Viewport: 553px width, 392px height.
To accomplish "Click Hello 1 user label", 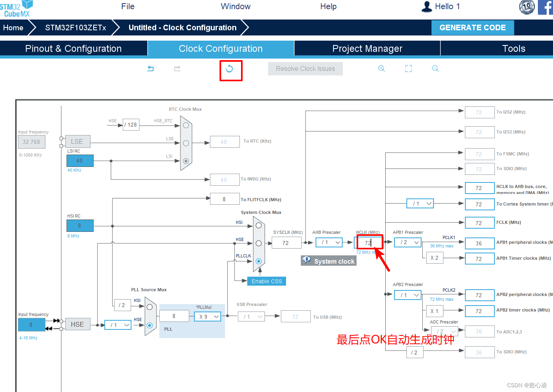I will pyautogui.click(x=447, y=6).
